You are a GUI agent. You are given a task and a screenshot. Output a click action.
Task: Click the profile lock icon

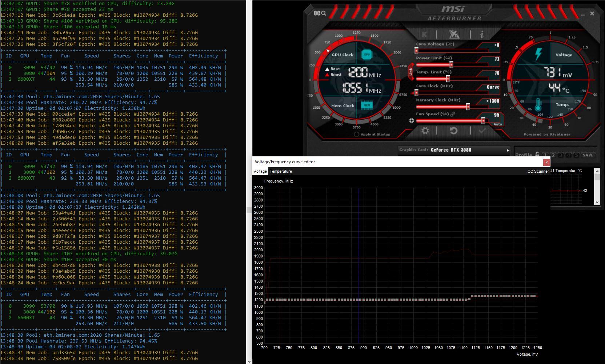537,155
